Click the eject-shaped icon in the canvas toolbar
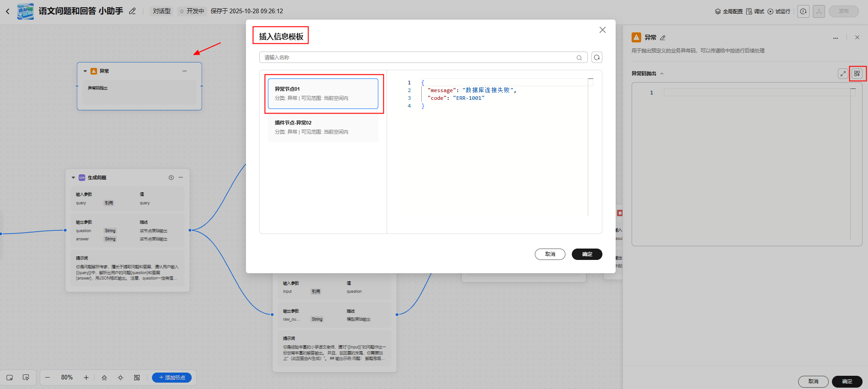 pyautogui.click(x=104, y=378)
